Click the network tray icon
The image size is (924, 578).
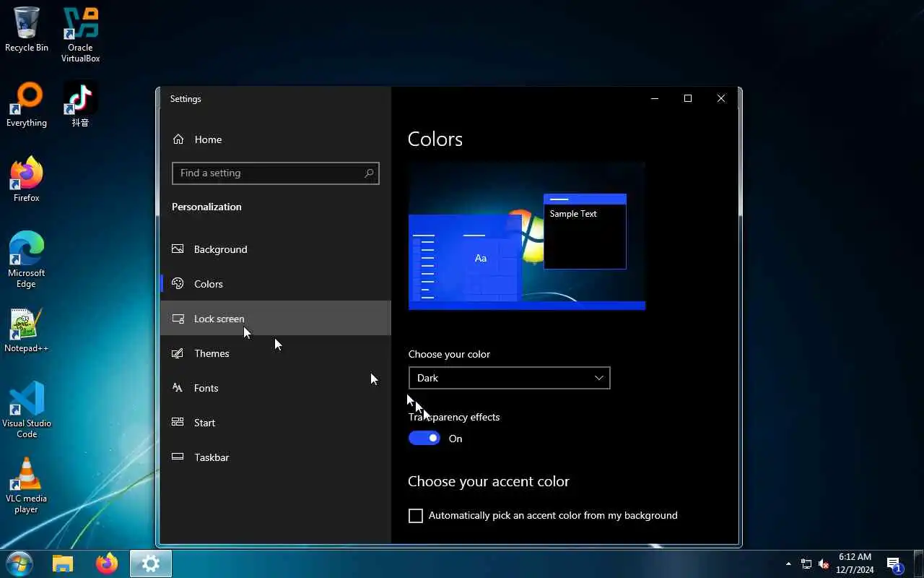coord(806,564)
